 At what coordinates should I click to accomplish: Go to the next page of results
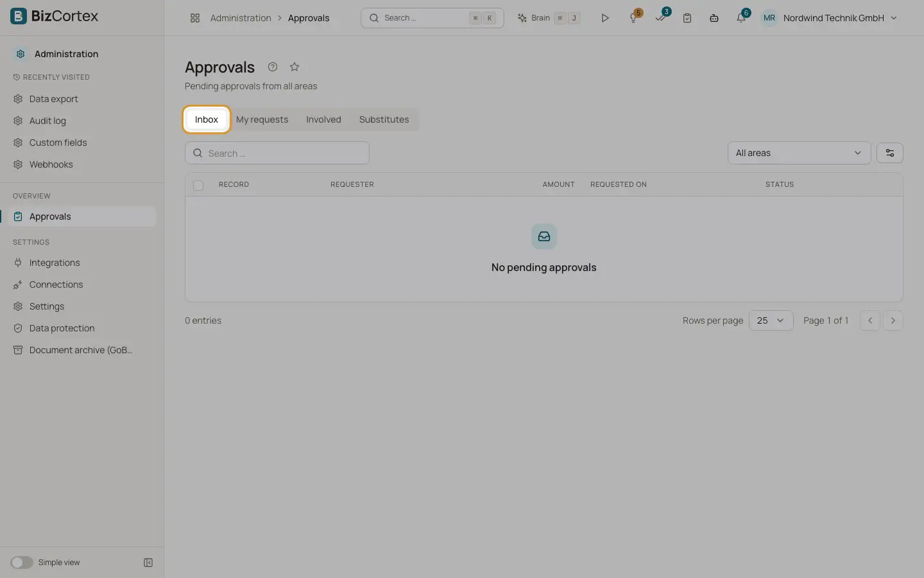[893, 320]
